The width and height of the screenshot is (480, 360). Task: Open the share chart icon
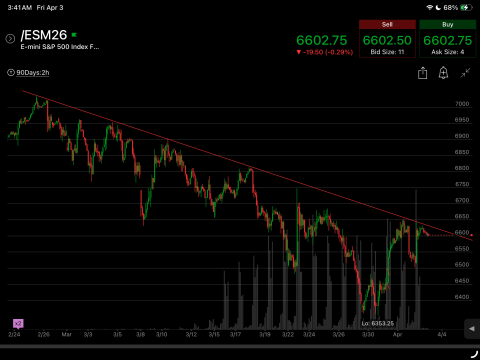tap(422, 73)
